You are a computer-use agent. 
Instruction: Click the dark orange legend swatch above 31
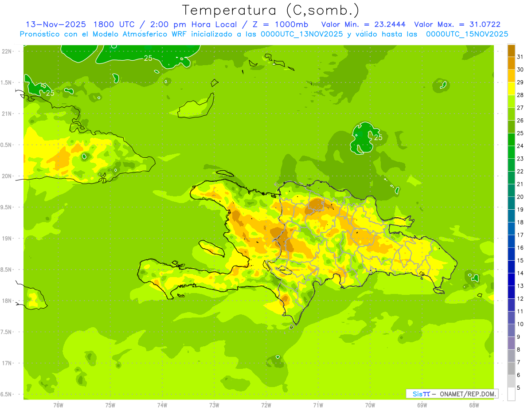pos(511,51)
